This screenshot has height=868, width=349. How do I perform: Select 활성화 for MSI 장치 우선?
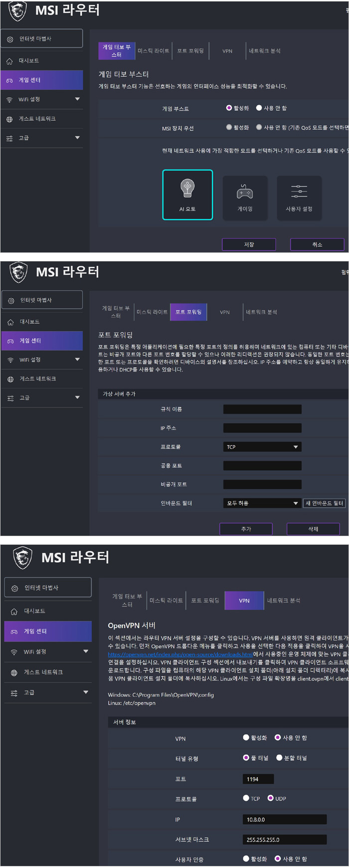coord(229,127)
